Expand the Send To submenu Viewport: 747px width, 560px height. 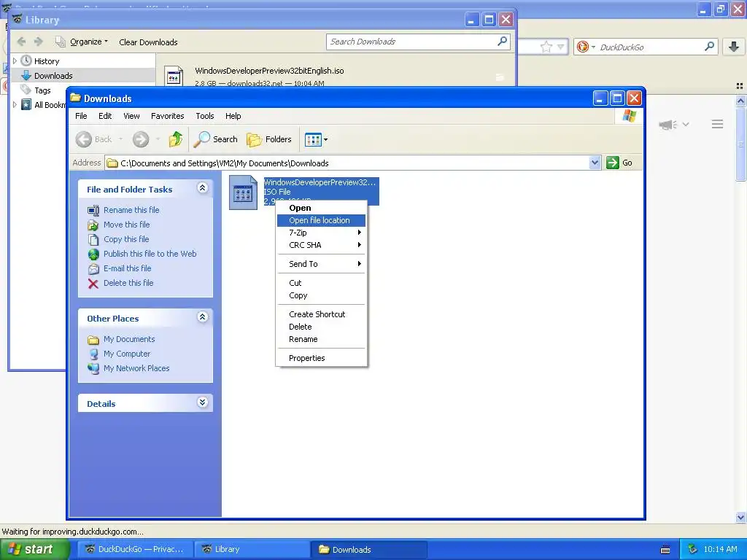tap(321, 264)
